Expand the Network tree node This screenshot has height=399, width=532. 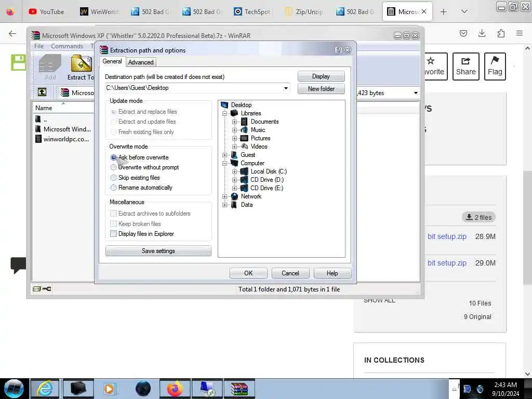click(224, 196)
